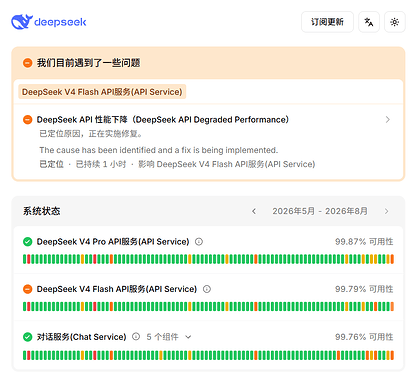Click the orange icon beside 我们目前遇到了一些问题
The image size is (411, 375).
click(x=27, y=63)
